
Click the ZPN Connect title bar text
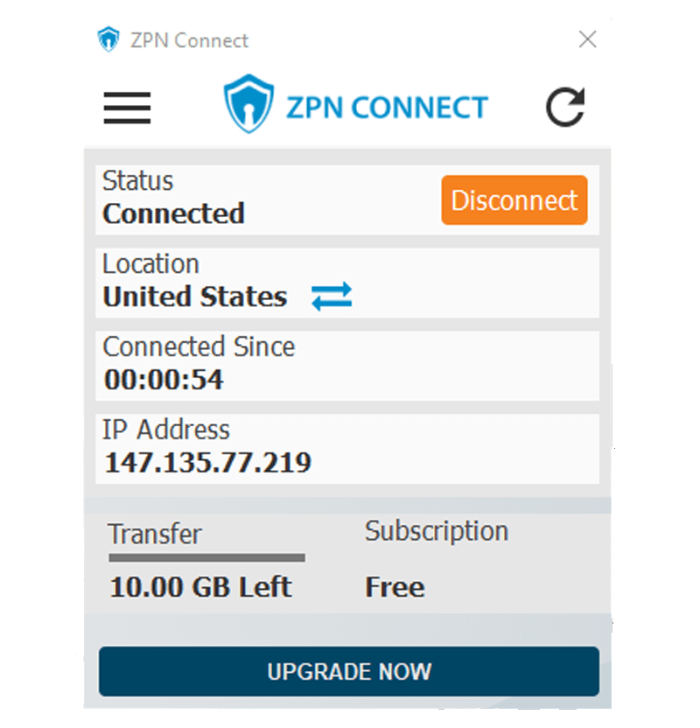189,40
